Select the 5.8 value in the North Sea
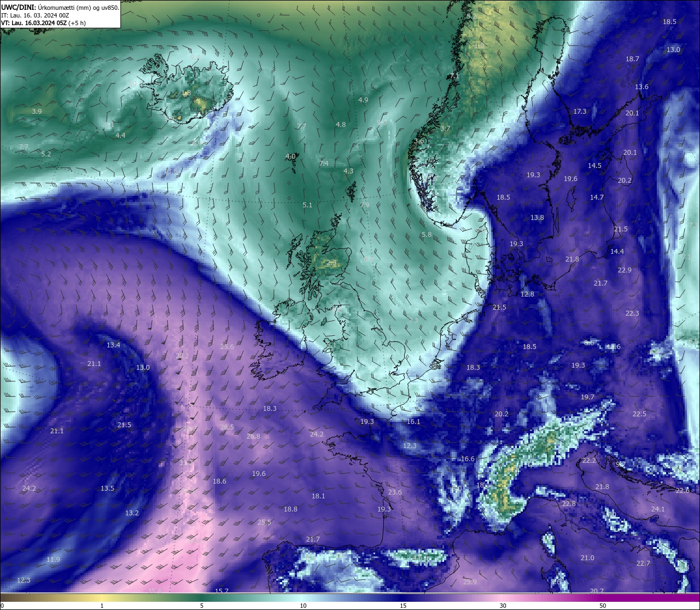The image size is (700, 610). pos(427,235)
